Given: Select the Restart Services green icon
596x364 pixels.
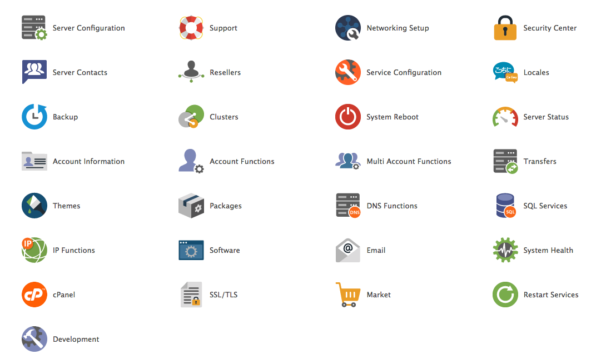Looking at the screenshot, I should tap(505, 295).
